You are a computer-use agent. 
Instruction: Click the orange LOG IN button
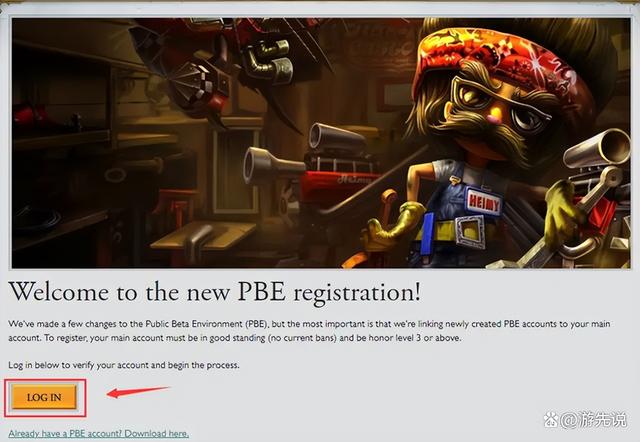click(x=44, y=397)
